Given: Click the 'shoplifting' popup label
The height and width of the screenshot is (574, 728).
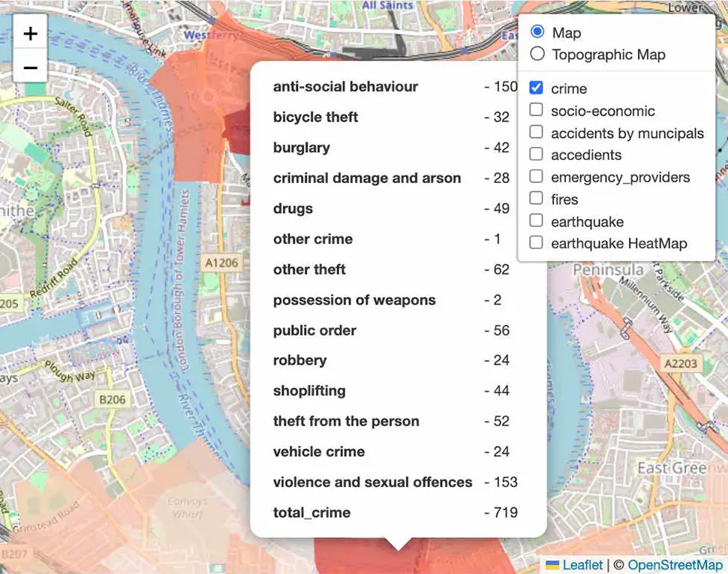Looking at the screenshot, I should [309, 391].
